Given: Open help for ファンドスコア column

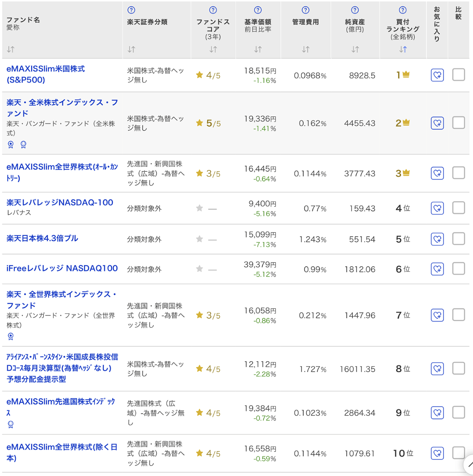Looking at the screenshot, I should [213, 10].
